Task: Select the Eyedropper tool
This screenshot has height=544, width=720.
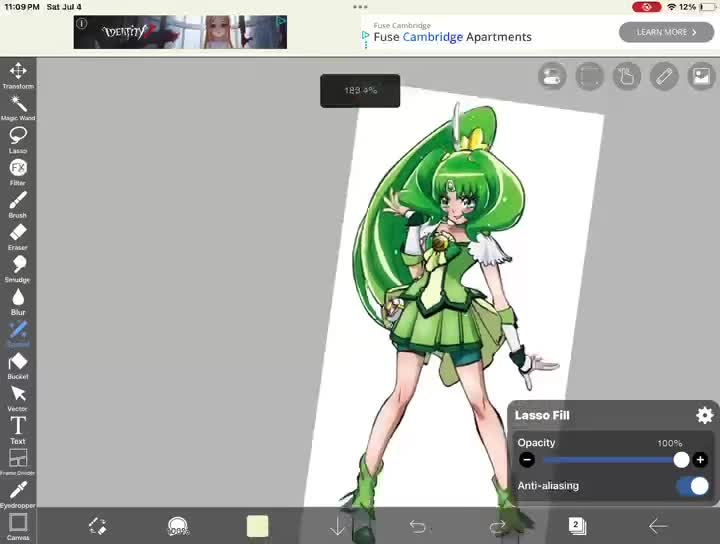Action: (x=18, y=495)
